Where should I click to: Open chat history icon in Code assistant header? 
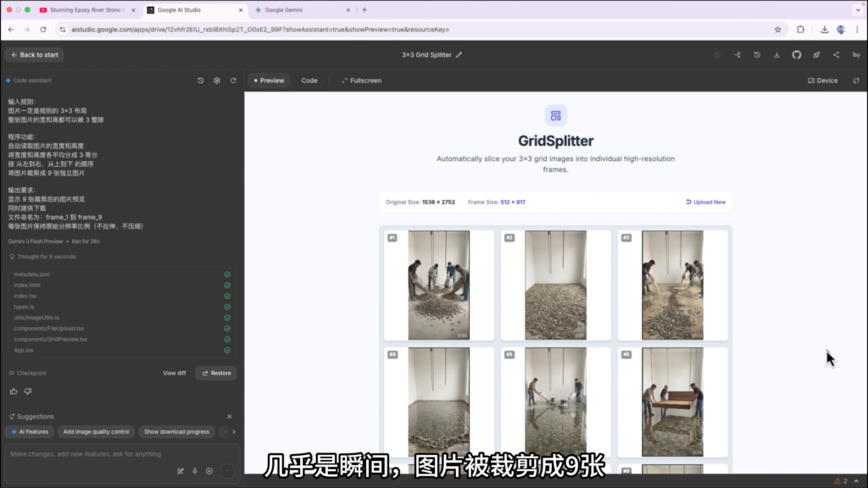click(x=200, y=80)
